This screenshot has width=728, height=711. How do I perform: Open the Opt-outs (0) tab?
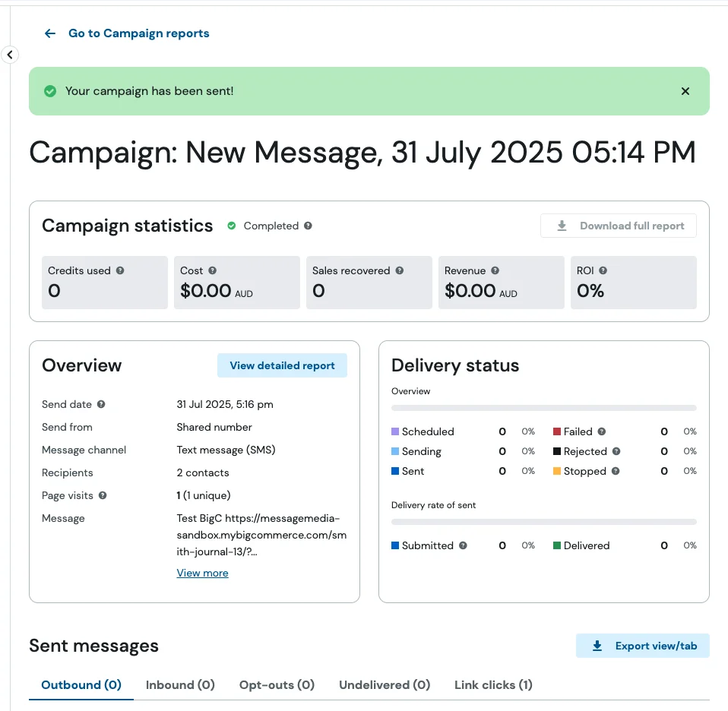point(277,685)
